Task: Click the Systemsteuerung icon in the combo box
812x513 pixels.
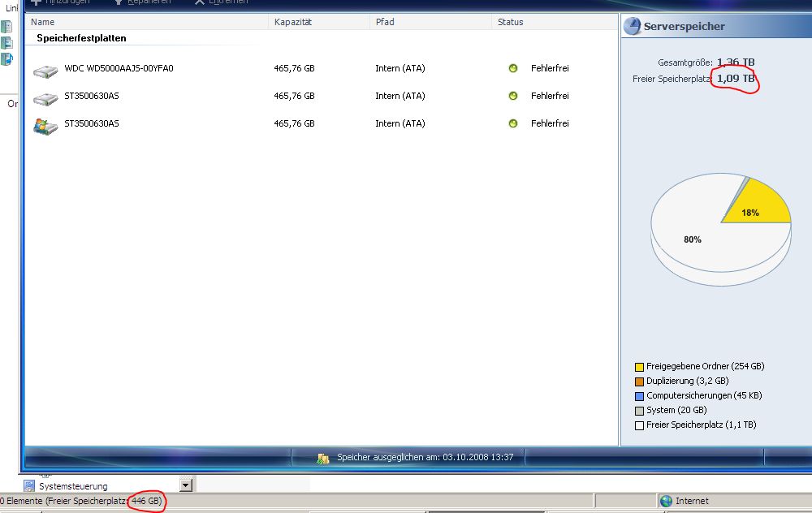Action: (x=29, y=485)
